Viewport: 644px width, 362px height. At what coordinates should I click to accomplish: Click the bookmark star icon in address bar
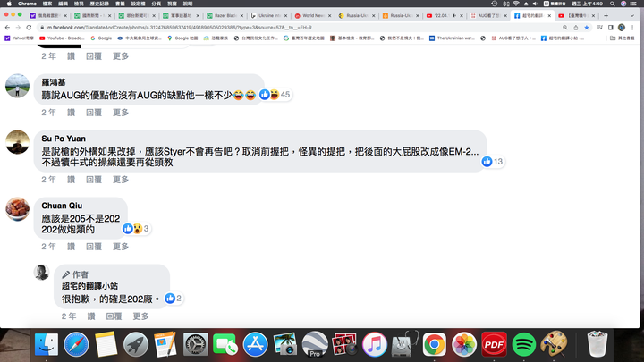point(587,28)
